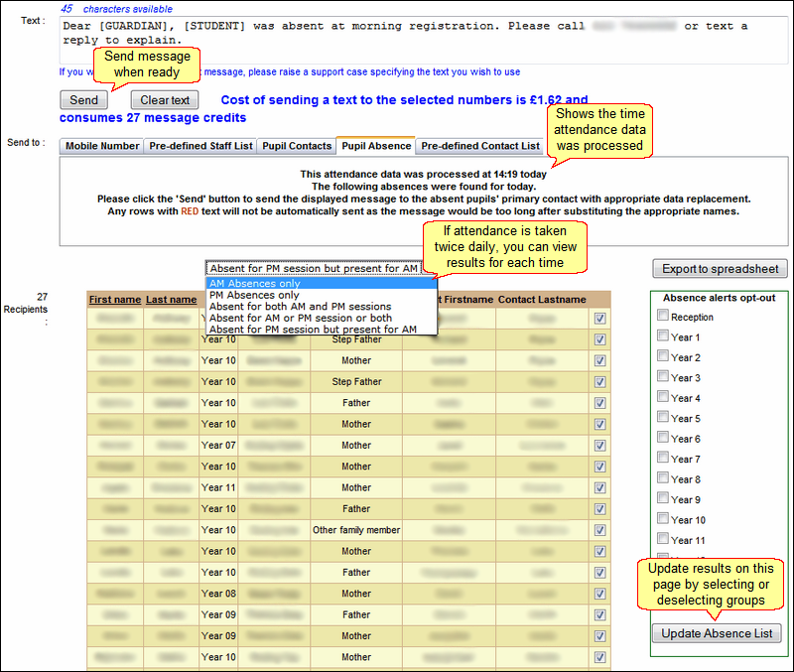The height and width of the screenshot is (672, 794).
Task: Select the Pupil Absence tab
Action: (376, 145)
